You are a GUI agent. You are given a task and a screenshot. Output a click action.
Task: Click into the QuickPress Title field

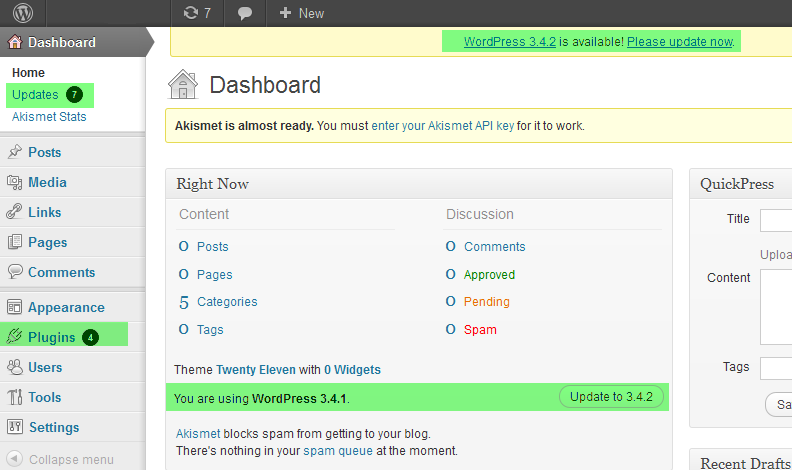click(x=776, y=220)
